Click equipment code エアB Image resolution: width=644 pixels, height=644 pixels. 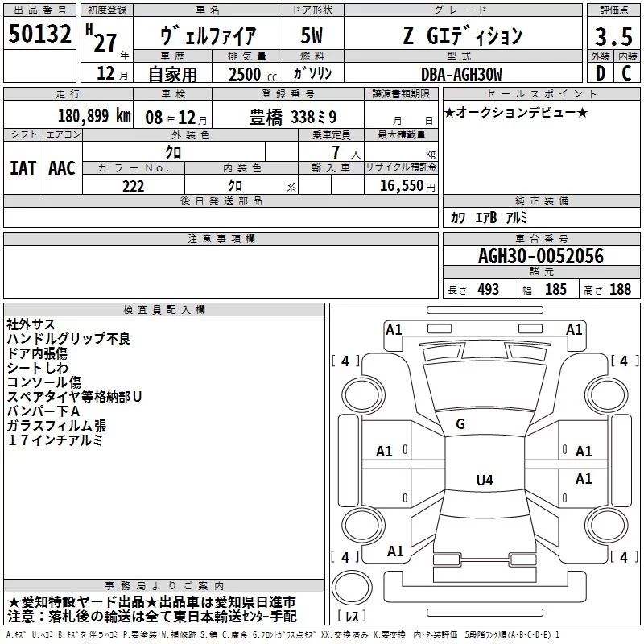[x=486, y=217]
